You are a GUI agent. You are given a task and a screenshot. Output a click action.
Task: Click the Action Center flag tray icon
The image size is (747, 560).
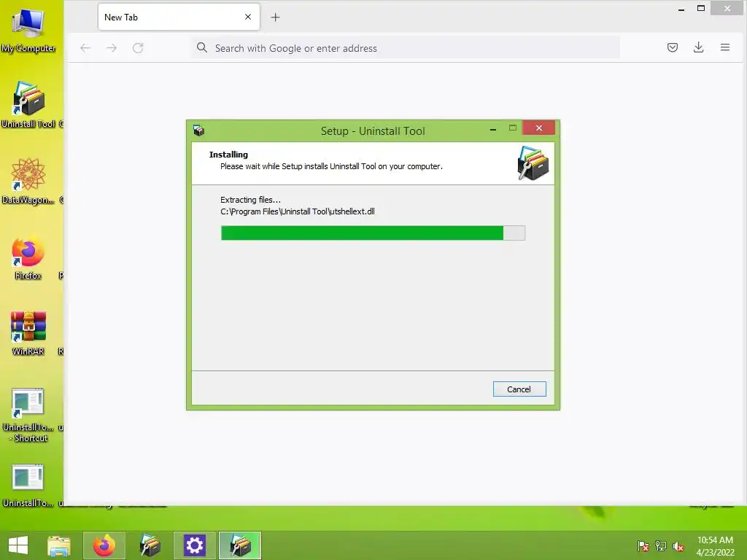(643, 546)
